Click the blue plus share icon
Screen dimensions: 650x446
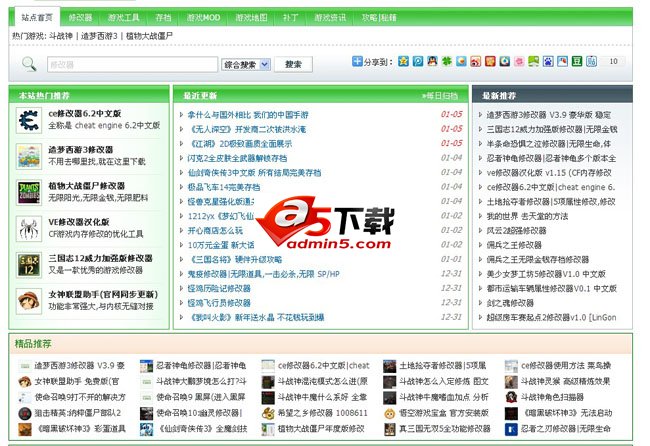tap(358, 62)
